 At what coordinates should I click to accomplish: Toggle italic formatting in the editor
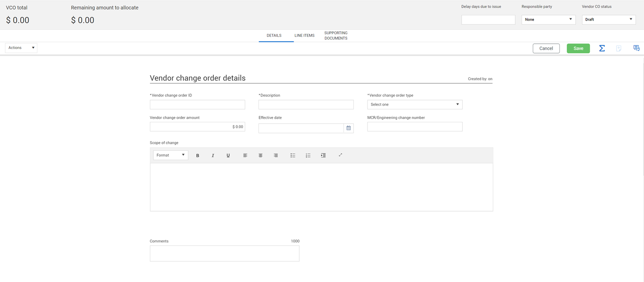click(x=213, y=155)
